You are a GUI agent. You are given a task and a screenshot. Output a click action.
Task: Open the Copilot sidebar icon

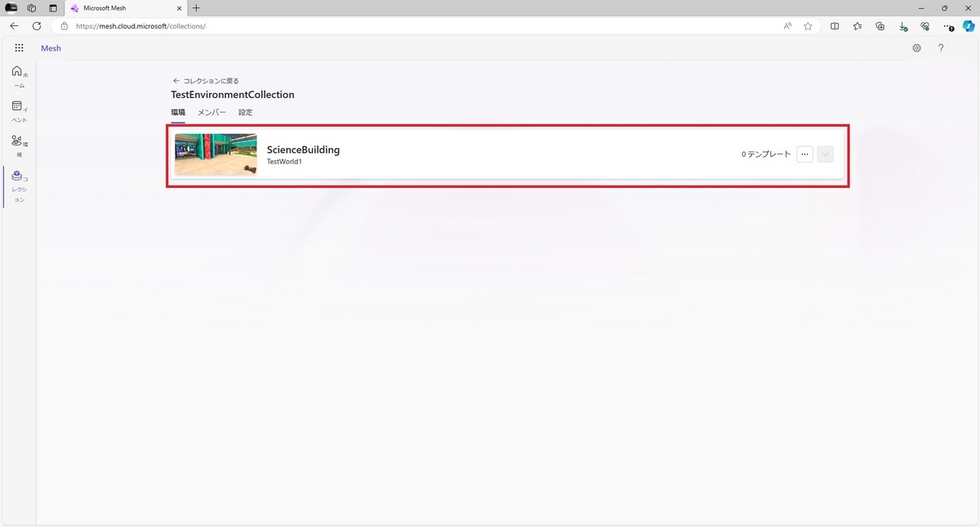[x=969, y=26]
